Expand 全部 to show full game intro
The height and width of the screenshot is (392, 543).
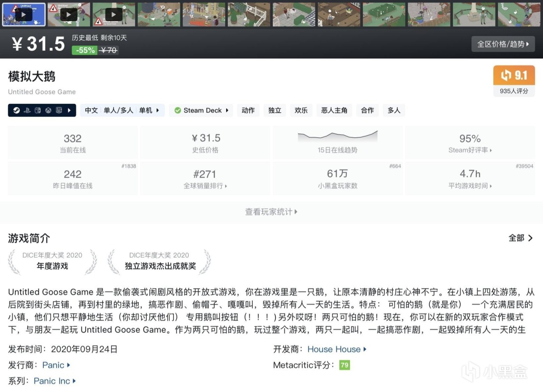pos(521,238)
